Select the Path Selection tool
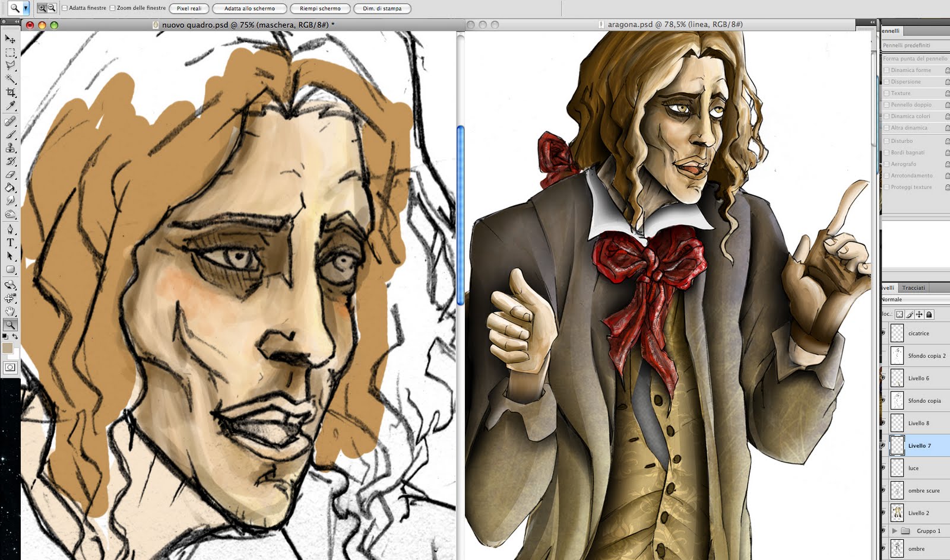Screen dimensions: 950x560 pos(10,256)
